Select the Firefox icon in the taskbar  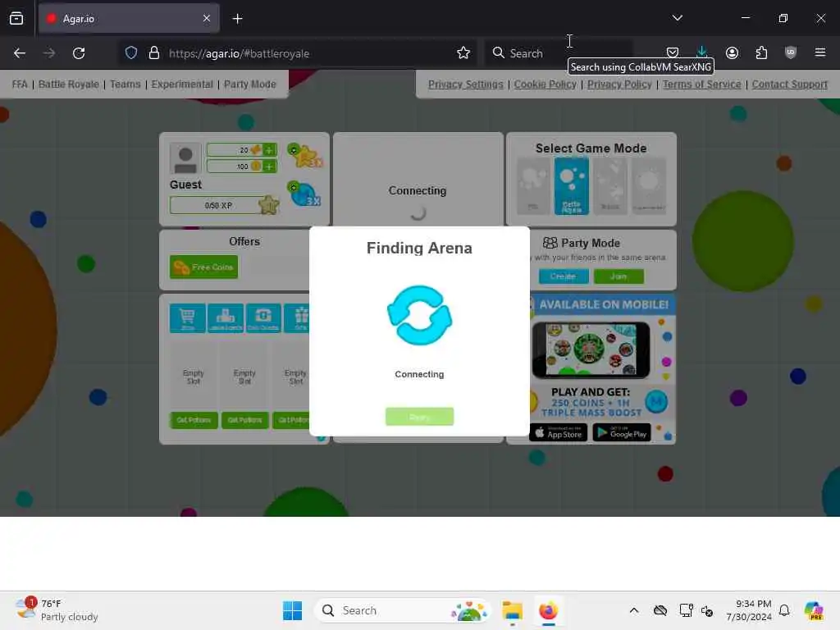pos(548,610)
